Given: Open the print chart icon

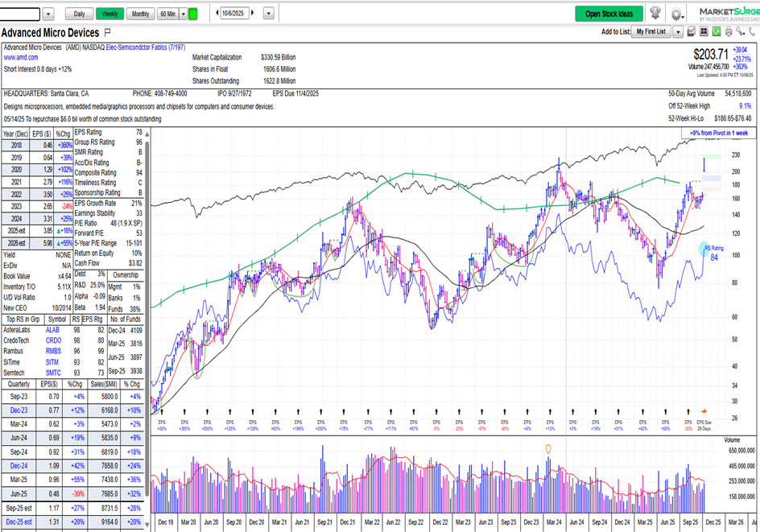Looking at the screenshot, I should (729, 31).
